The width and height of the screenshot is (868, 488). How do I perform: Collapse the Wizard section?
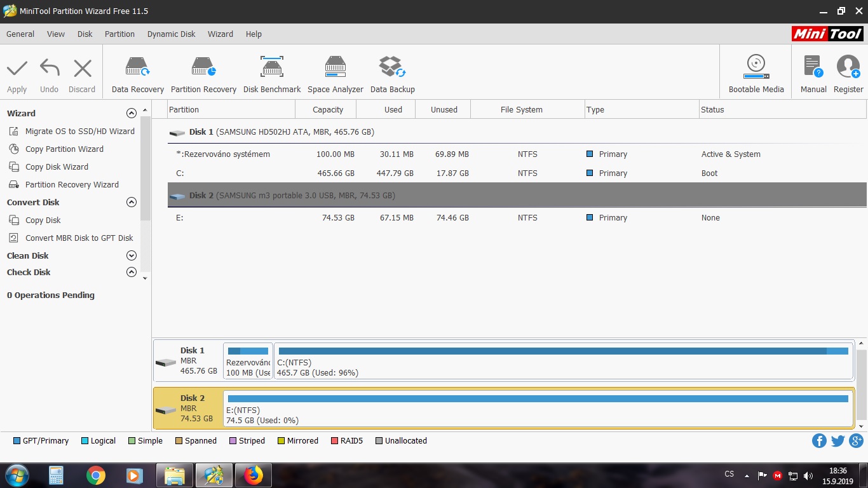[132, 113]
